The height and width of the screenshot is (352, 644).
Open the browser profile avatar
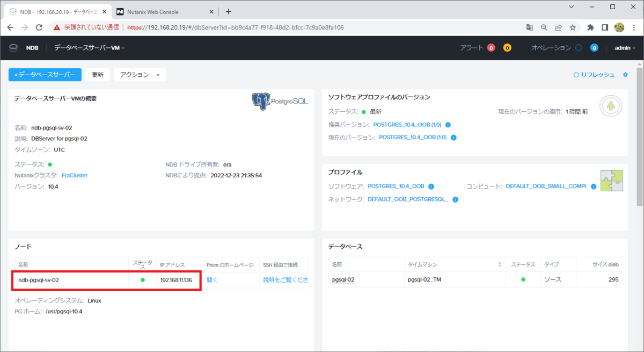[619, 27]
